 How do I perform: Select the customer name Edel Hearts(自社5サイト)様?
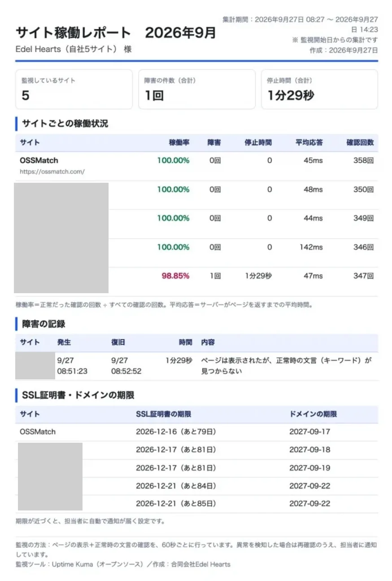point(74,49)
